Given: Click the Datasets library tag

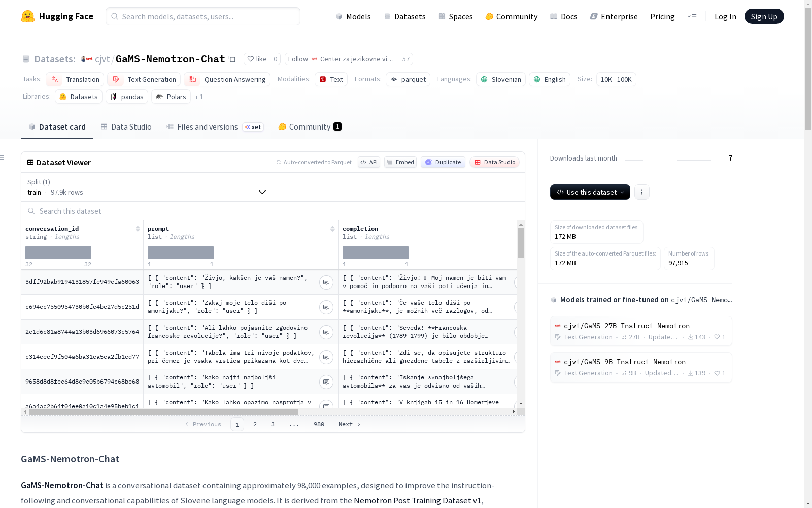Looking at the screenshot, I should 79,97.
